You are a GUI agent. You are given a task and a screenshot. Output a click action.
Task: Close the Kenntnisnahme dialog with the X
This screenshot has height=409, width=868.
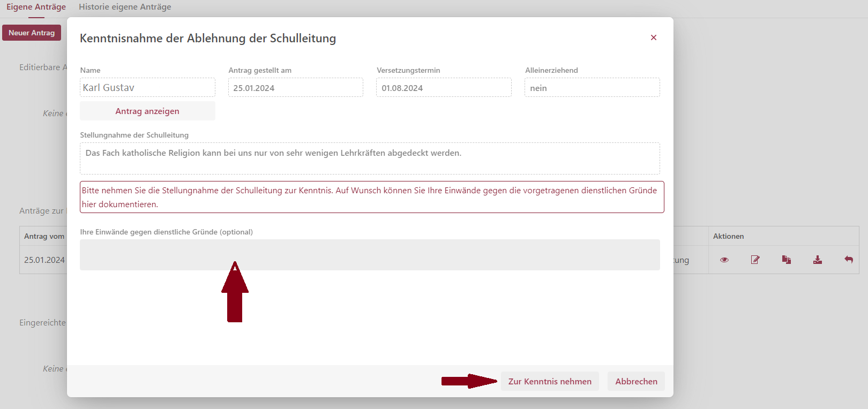(x=654, y=37)
